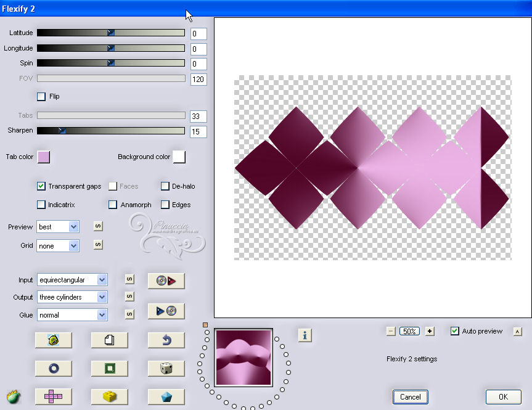Click the Tabs value field showing 33
532x410 pixels.
198,117
